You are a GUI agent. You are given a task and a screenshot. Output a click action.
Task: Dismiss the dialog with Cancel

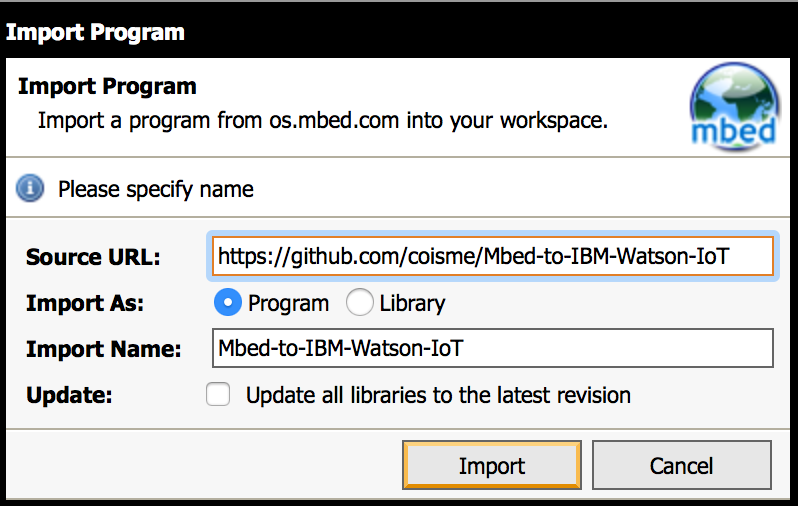tap(681, 465)
